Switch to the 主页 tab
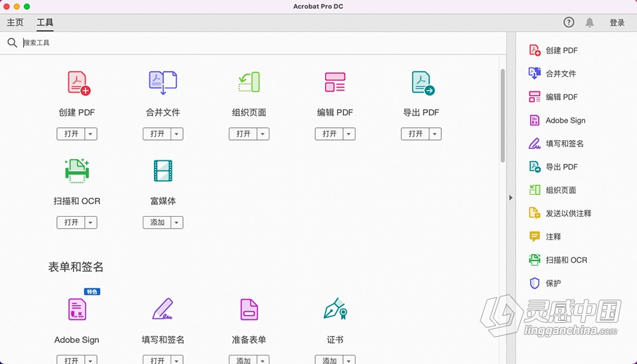Image resolution: width=637 pixels, height=364 pixels. [15, 23]
